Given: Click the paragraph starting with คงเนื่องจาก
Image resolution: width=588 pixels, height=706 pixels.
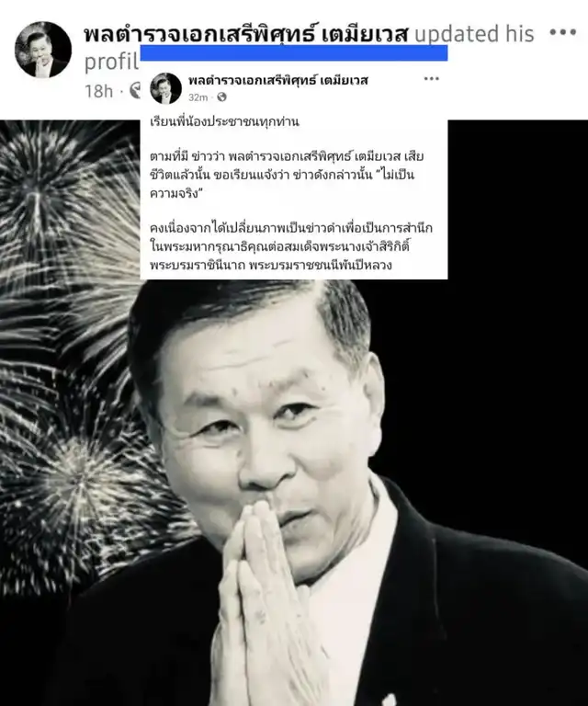Looking at the screenshot, I should point(291,245).
